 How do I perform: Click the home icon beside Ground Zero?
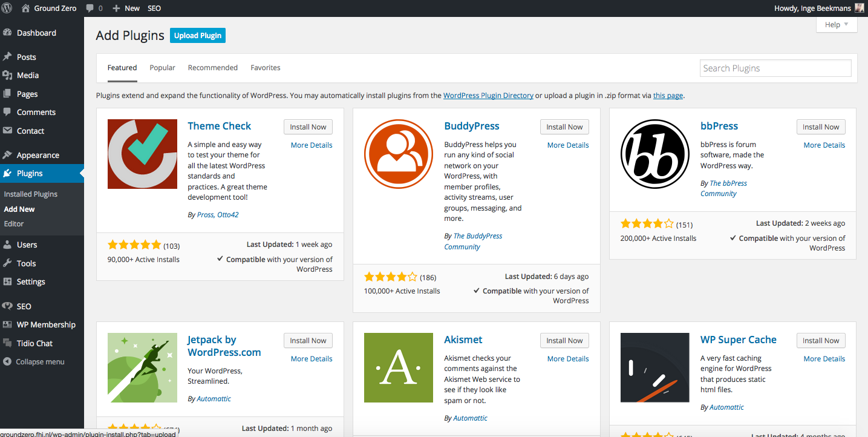coord(25,8)
